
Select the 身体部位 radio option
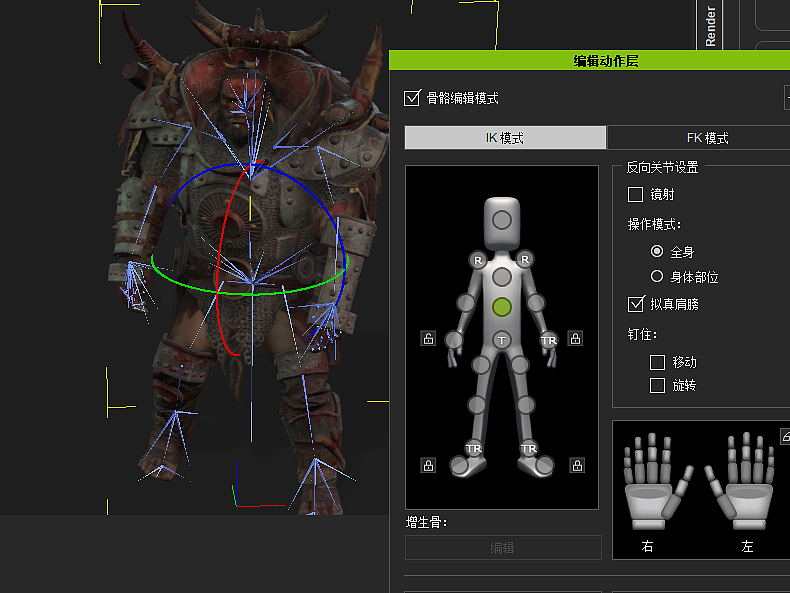coord(656,276)
